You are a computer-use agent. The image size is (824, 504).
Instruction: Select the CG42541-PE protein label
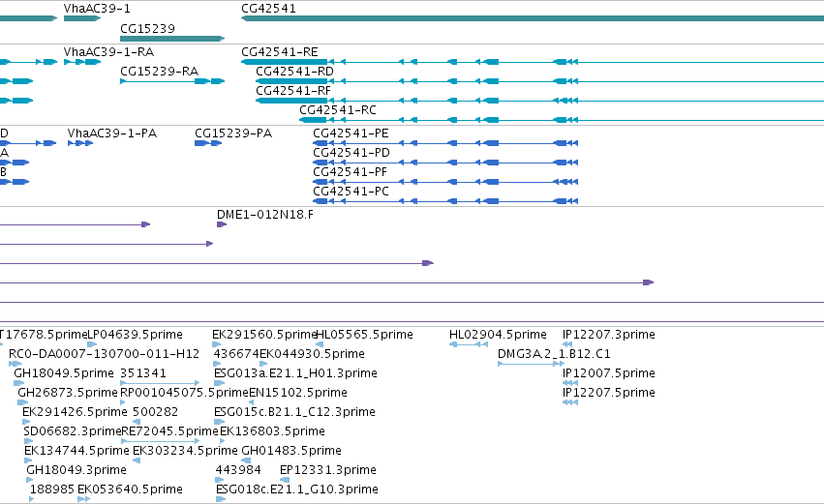[x=351, y=133]
